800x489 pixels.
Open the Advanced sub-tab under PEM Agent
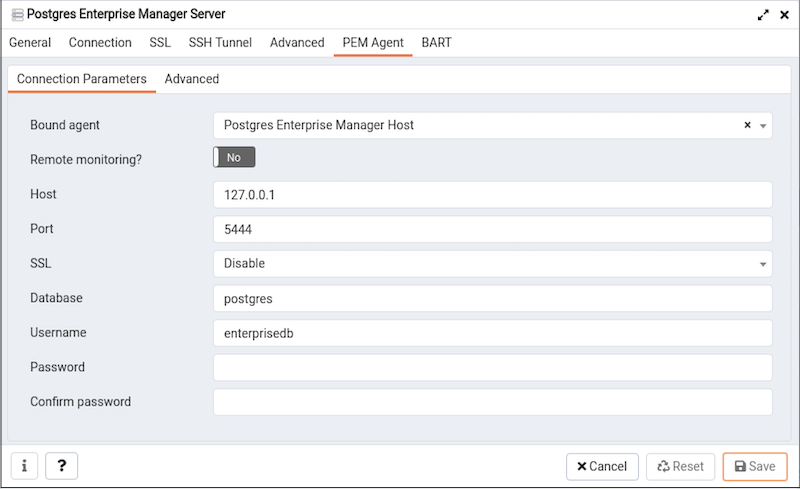click(192, 79)
